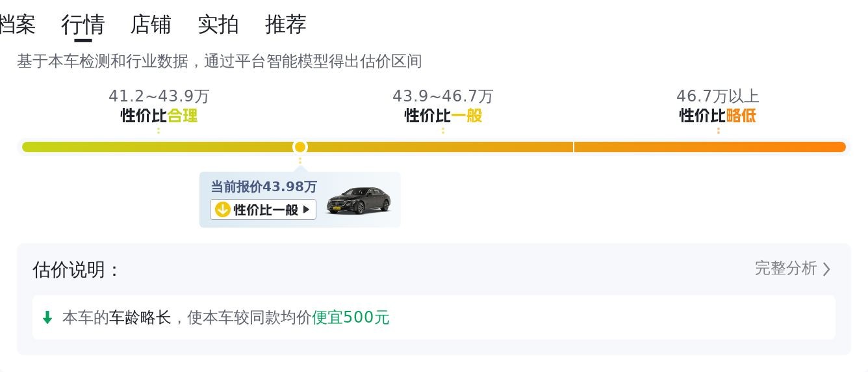Click the 46.7万以上 price range label
868x372 pixels.
pos(717,96)
